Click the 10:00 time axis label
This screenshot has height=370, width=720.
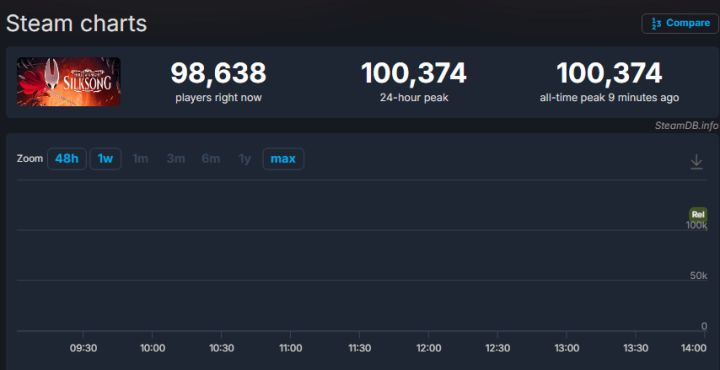pos(152,348)
